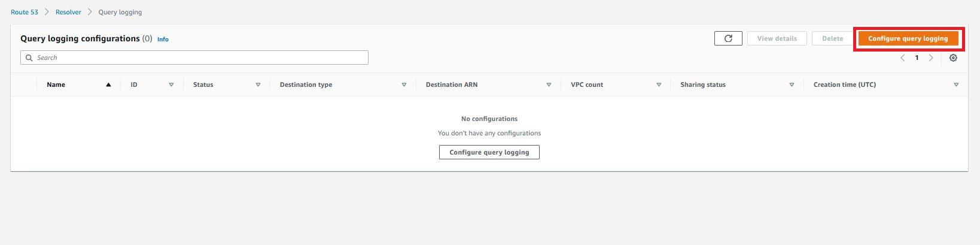Sort by VPC count arrow
Image resolution: width=980 pixels, height=245 pixels.
click(659, 85)
